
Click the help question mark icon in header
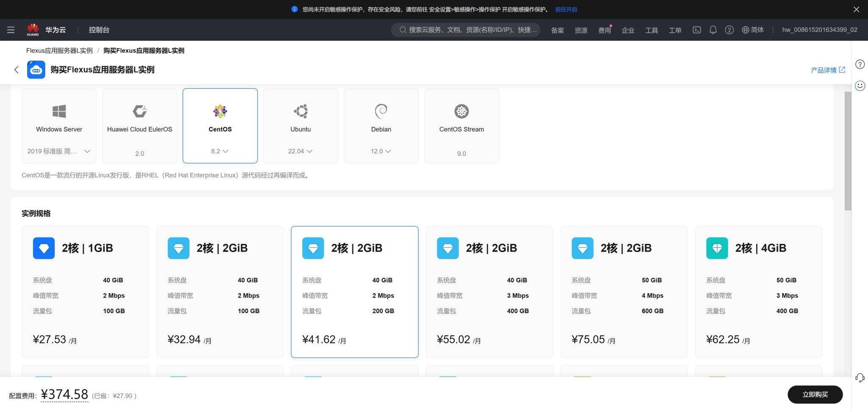pos(729,30)
